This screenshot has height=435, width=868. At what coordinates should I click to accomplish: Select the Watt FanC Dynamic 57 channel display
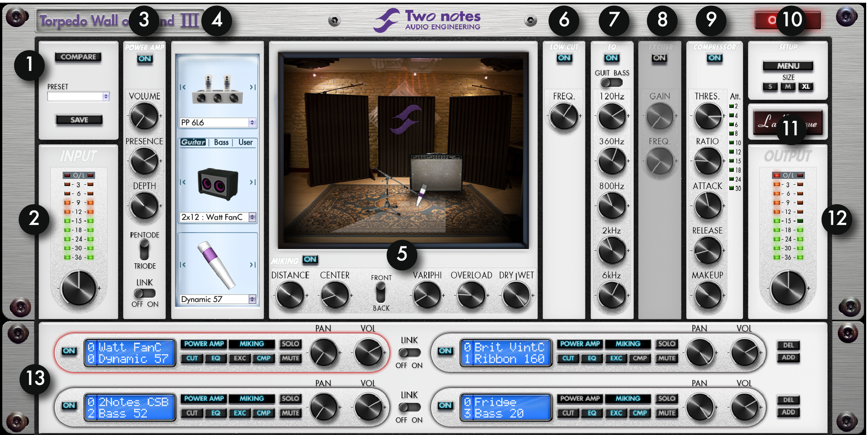click(x=130, y=353)
